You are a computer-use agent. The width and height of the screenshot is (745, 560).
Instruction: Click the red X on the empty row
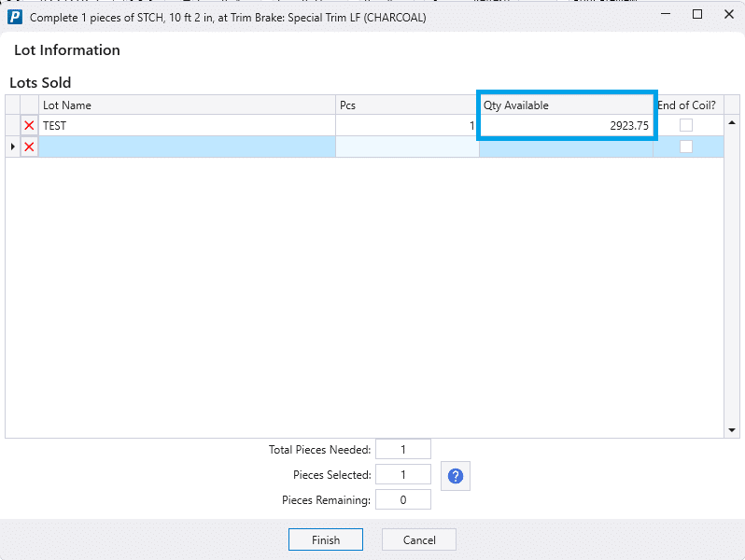click(x=29, y=147)
